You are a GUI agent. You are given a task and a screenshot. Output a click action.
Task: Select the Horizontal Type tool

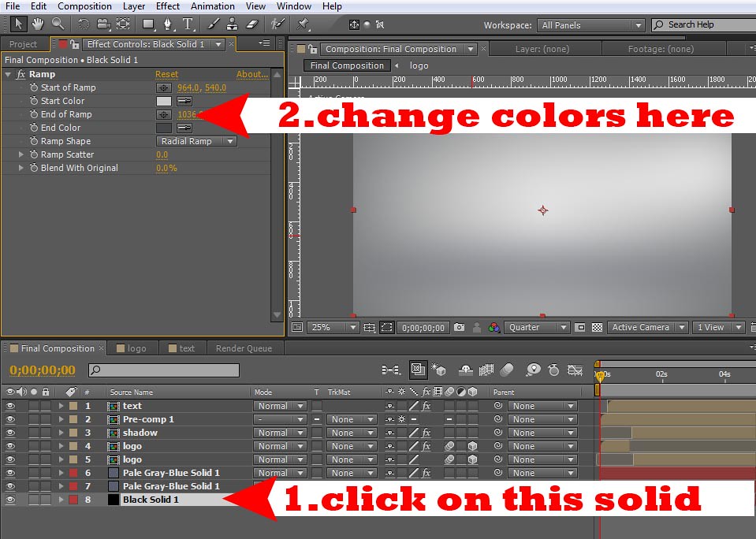[x=188, y=24]
